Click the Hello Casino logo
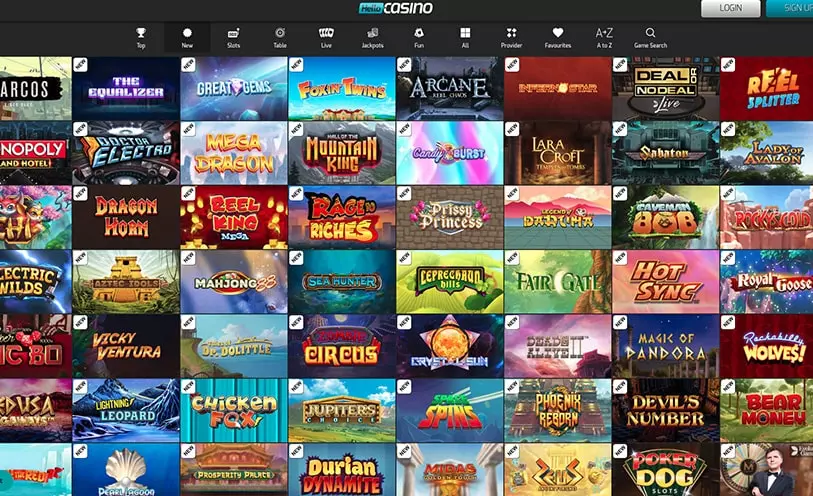This screenshot has width=813, height=496. [x=396, y=8]
